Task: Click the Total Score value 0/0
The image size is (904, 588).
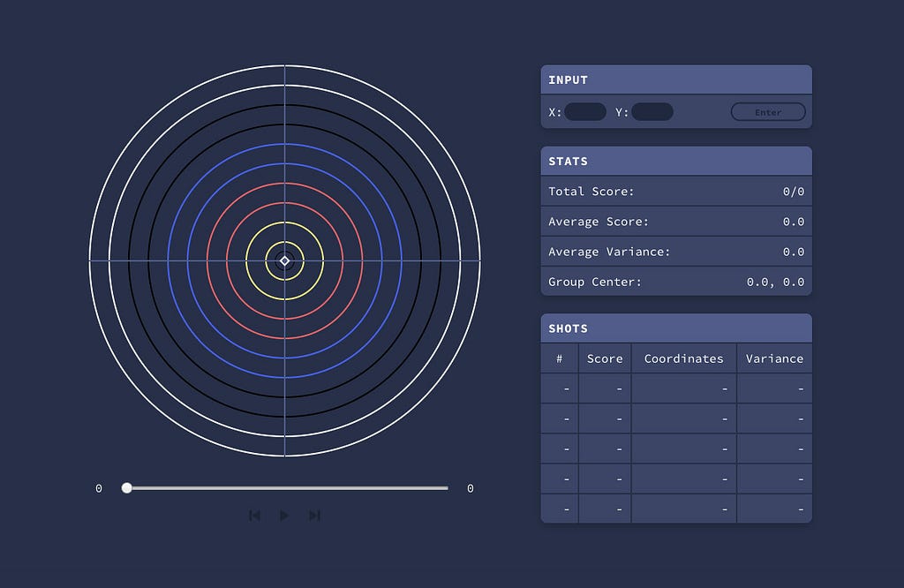Action: tap(794, 192)
